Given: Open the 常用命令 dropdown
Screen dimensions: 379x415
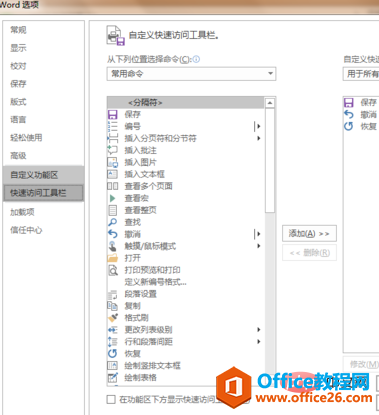Looking at the screenshot, I should pyautogui.click(x=191, y=74).
